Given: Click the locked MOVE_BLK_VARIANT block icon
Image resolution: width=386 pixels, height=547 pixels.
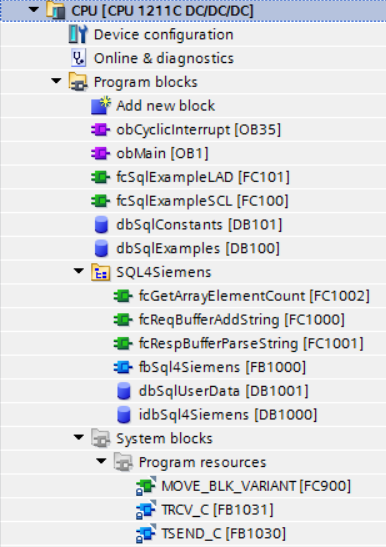Looking at the screenshot, I should 146,486.
